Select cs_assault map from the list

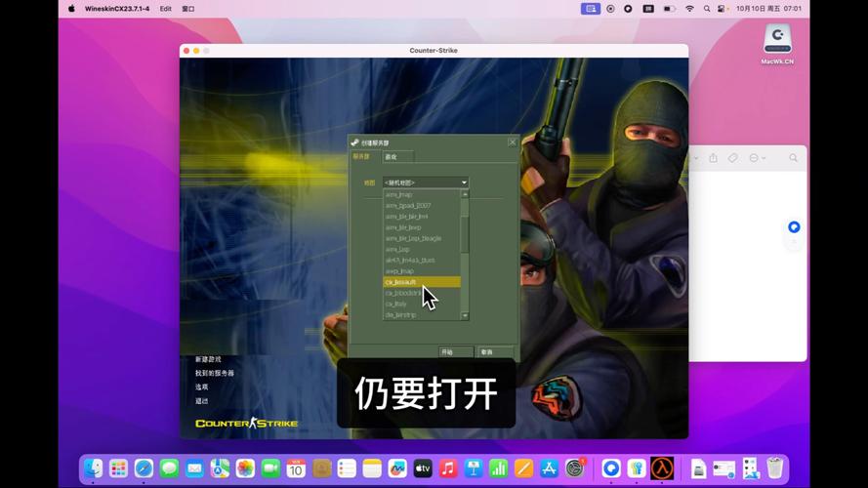click(421, 282)
